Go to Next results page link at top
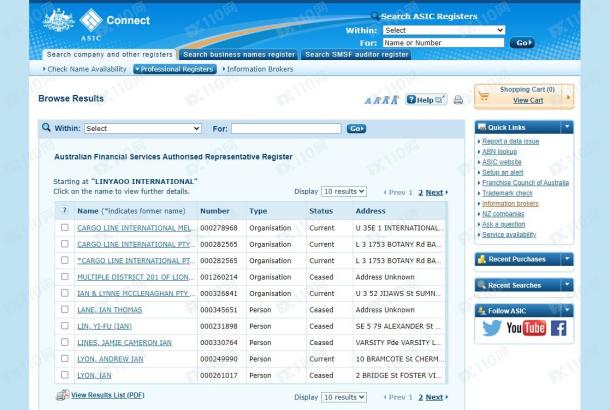 point(435,191)
